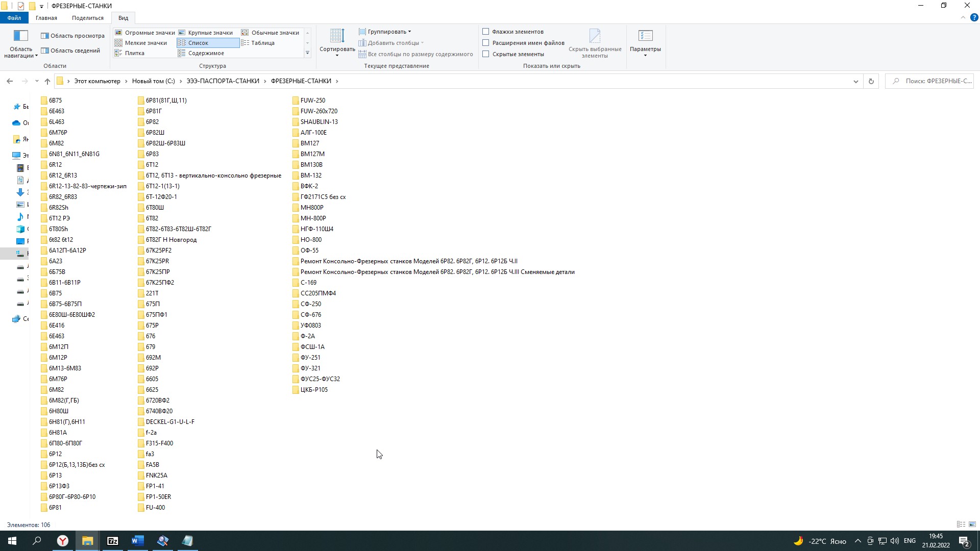The image size is (980, 551).
Task: Click the Up one level arrow
Action: pyautogui.click(x=47, y=81)
